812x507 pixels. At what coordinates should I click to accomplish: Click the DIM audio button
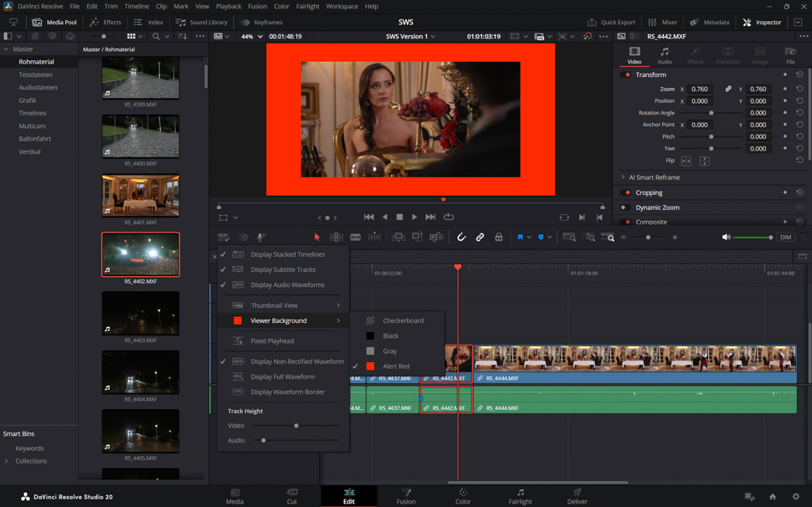(785, 238)
